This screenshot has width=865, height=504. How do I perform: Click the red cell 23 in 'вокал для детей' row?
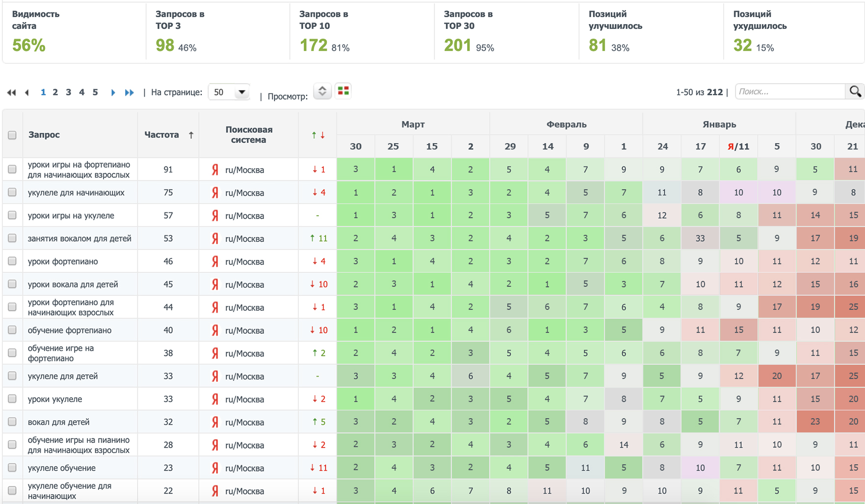click(815, 422)
